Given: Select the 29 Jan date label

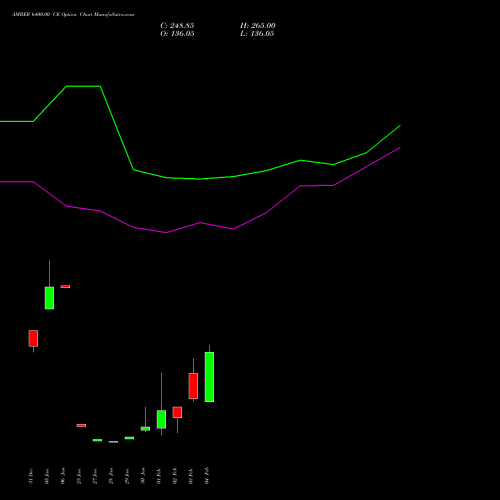Looking at the screenshot, I should [x=127, y=476].
